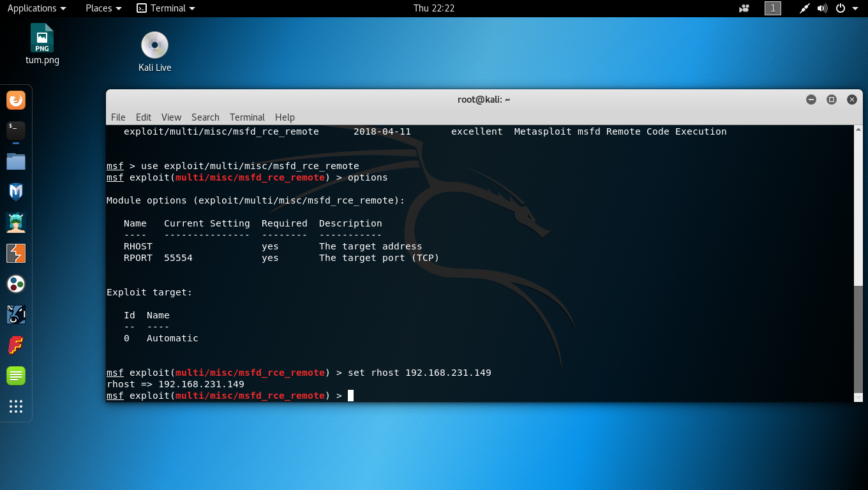Click the "Automatic" exploit target name

[x=172, y=338]
